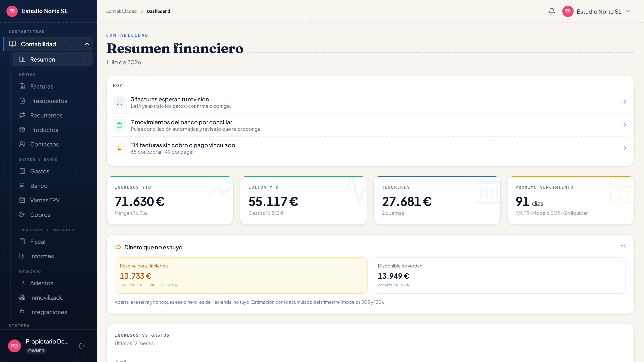Open the Estudio Norte SL account dropdown
The height and width of the screenshot is (362, 644).
pos(597,11)
